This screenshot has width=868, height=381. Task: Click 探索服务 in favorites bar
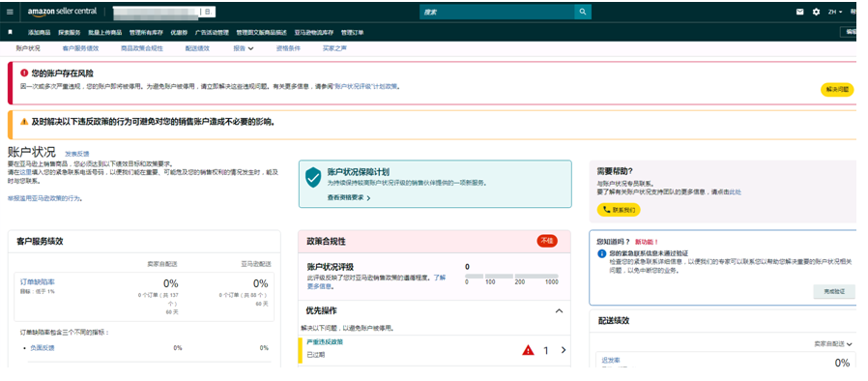[x=70, y=33]
